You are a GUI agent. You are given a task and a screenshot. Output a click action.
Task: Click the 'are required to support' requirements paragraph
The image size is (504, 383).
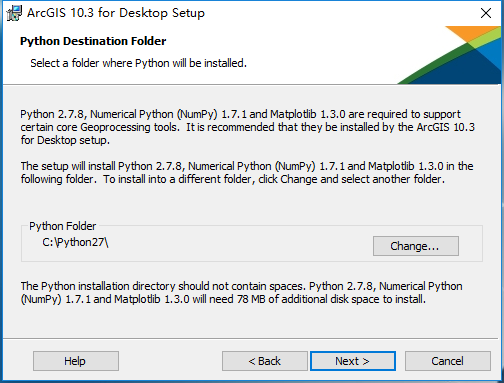(247, 127)
